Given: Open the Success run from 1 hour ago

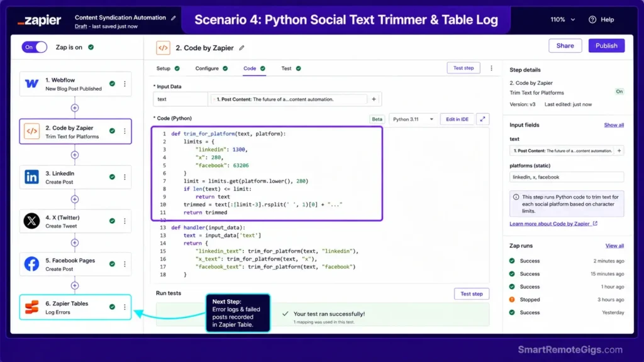Looking at the screenshot, I should tap(567, 287).
